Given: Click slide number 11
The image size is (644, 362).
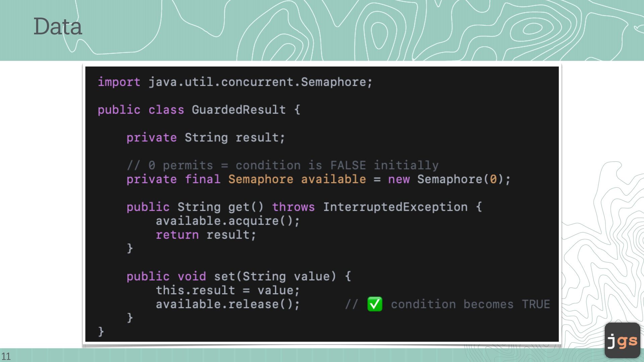Looking at the screenshot, I should [x=6, y=356].
